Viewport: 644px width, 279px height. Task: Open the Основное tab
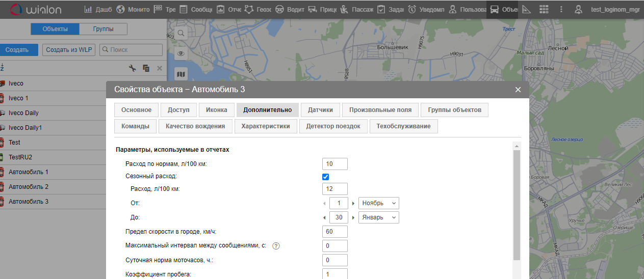pyautogui.click(x=136, y=110)
